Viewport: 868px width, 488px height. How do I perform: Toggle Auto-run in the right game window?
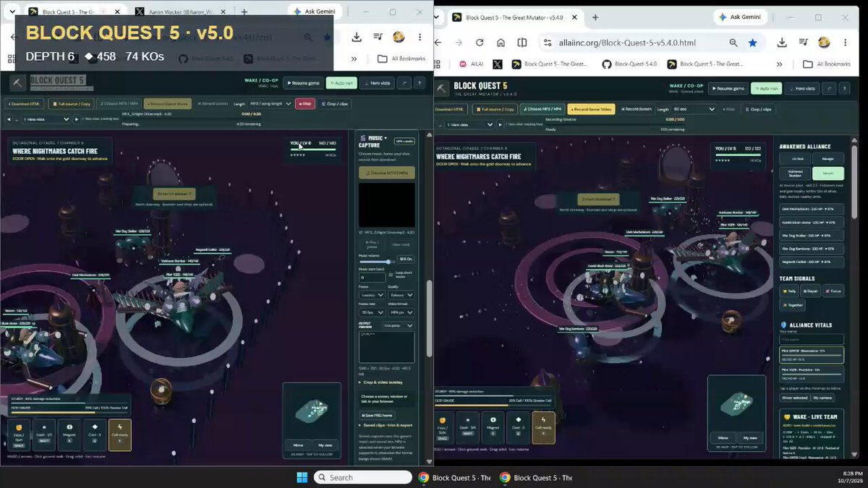click(767, 88)
